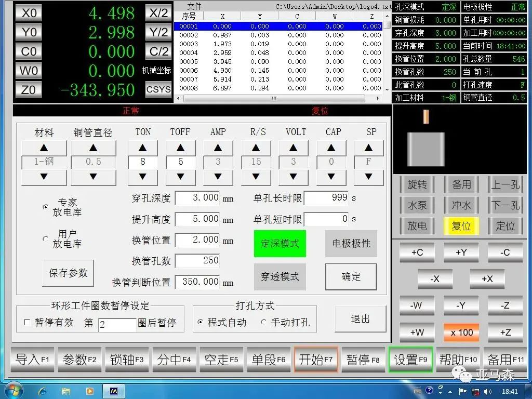Go to next hole with 下一孔
Screen dimensions: 532x399
click(505, 205)
